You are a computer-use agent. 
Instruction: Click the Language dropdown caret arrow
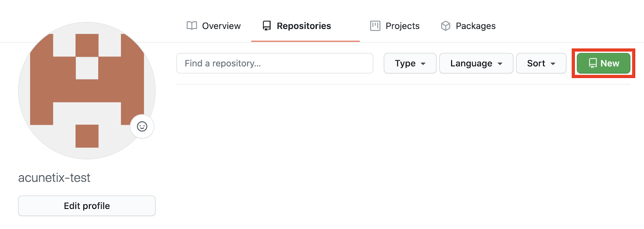(500, 64)
